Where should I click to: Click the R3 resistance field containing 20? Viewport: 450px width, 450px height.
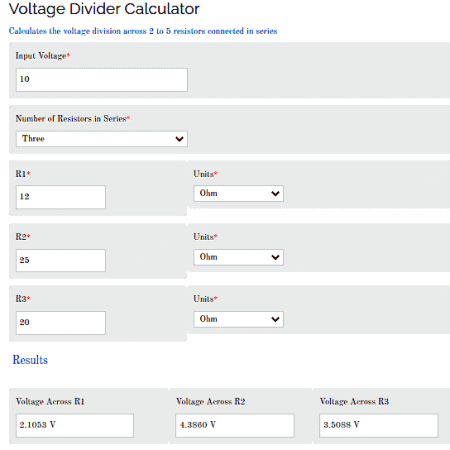(61, 323)
